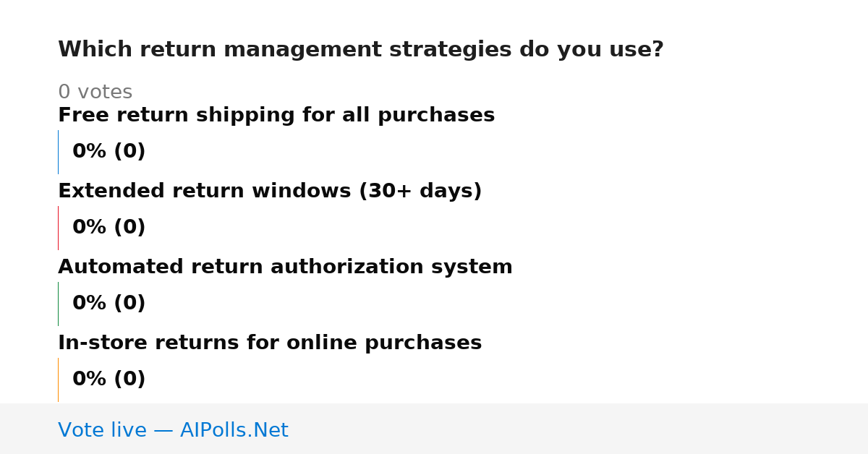Image resolution: width=868 pixels, height=454 pixels.
Task: Click the blue result bar for free shipping
Action: (58, 152)
